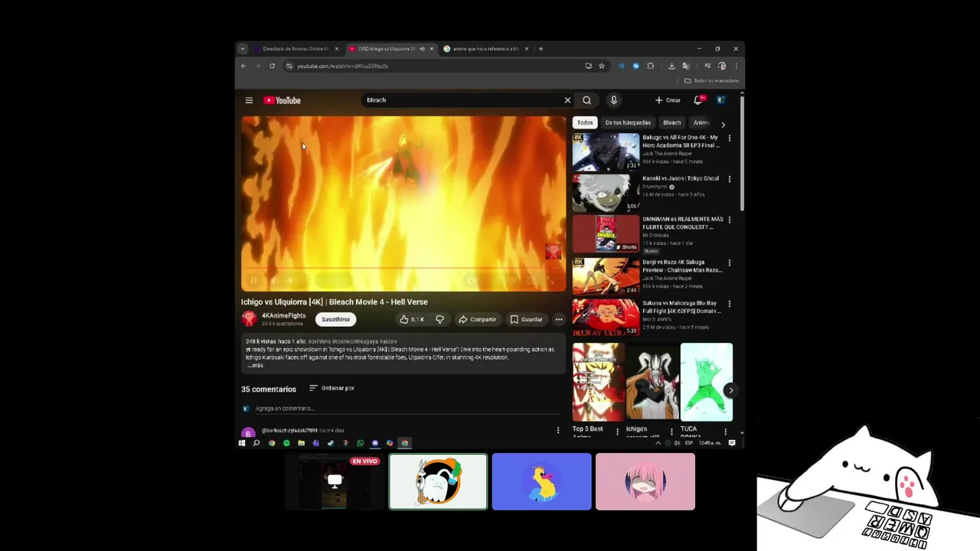This screenshot has width=980, height=551.
Task: Open options for Kaneki vs Jason video
Action: coord(729,179)
